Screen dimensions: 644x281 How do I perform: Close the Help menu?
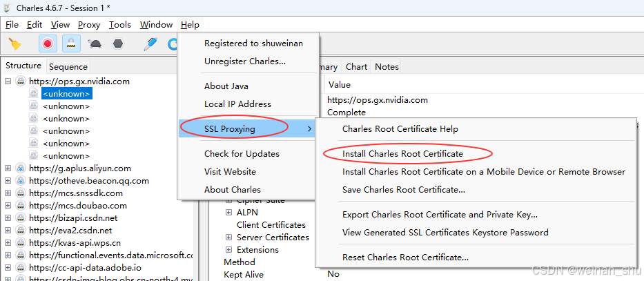click(x=190, y=25)
